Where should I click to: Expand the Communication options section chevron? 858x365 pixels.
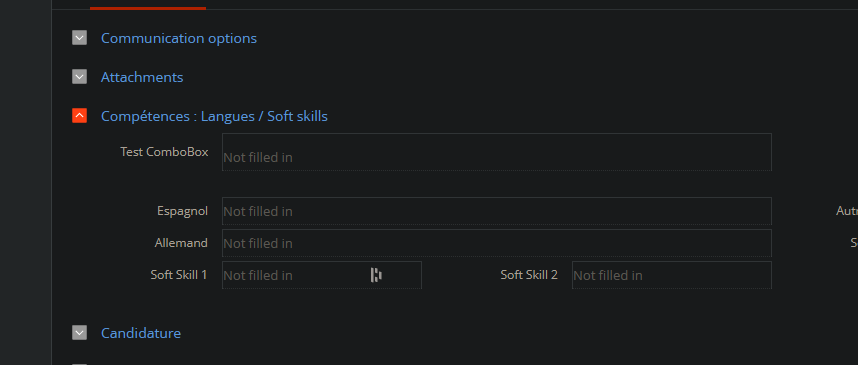pos(79,38)
